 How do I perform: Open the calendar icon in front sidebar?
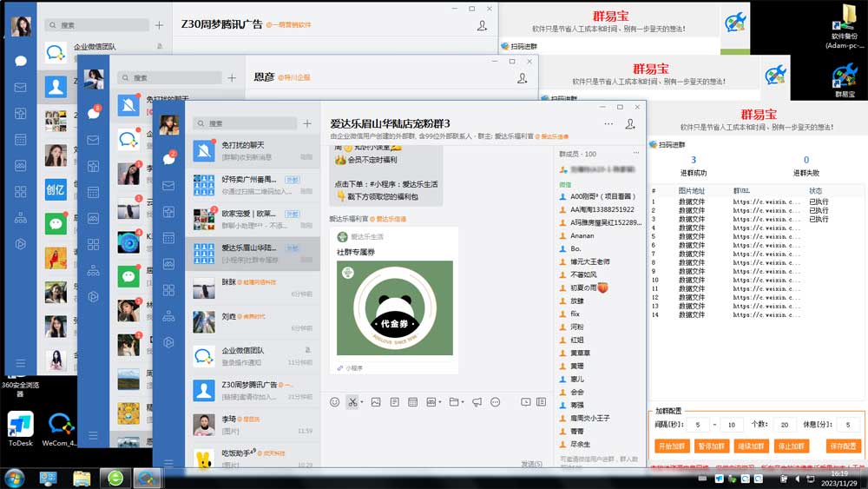(x=168, y=237)
